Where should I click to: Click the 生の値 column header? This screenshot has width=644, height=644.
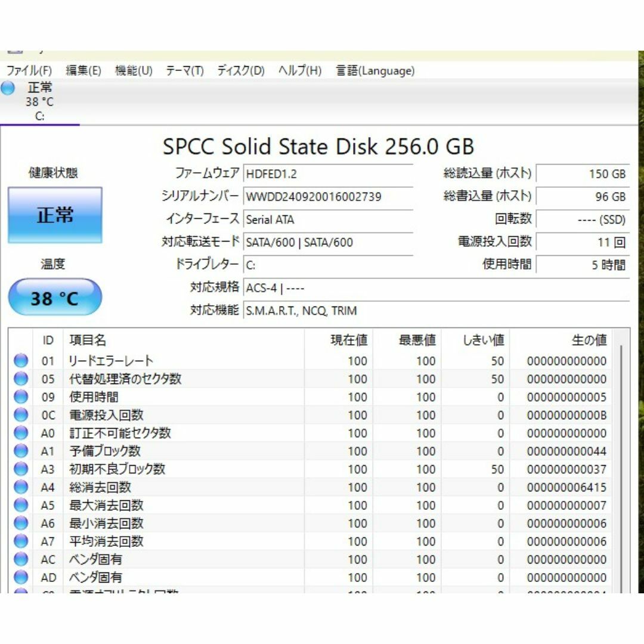point(561,340)
